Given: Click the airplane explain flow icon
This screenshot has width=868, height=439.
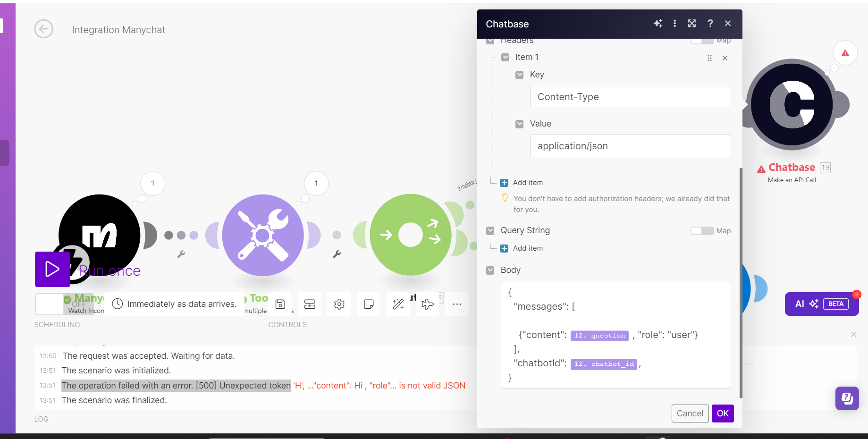Looking at the screenshot, I should [x=428, y=304].
